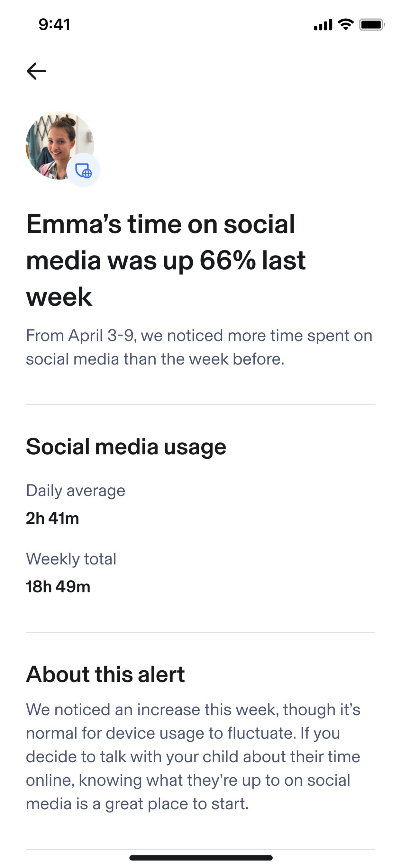Click the April 3-9 description text
Screen dimensions: 401x868
point(199,347)
